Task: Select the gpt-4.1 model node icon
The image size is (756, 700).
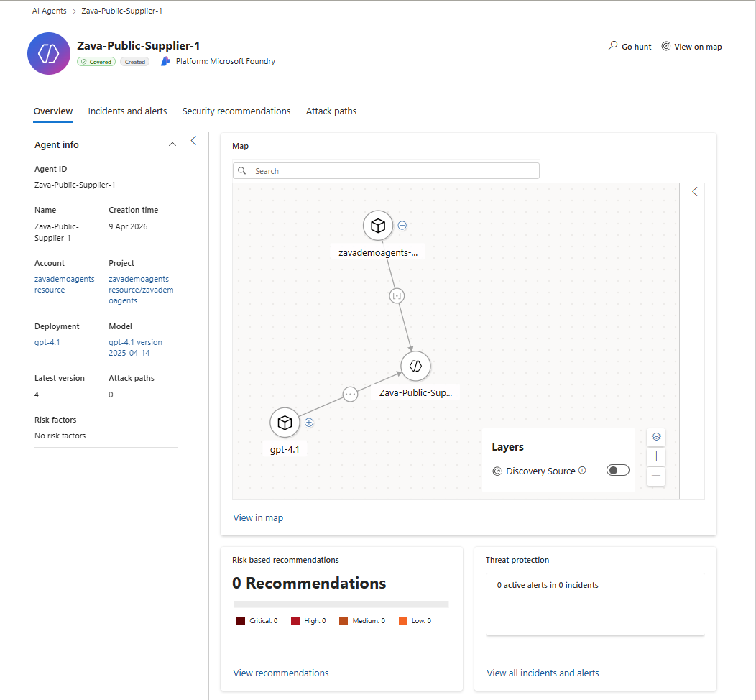Action: [285, 423]
